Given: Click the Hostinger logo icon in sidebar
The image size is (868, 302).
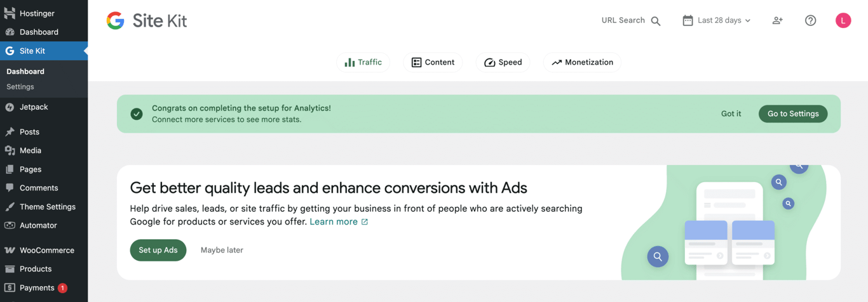Looking at the screenshot, I should (x=10, y=13).
